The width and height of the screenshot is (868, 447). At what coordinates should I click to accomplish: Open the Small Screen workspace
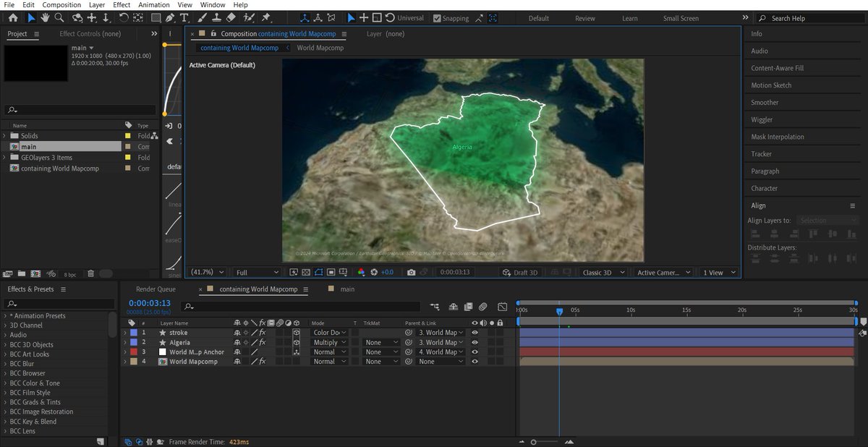[x=681, y=18]
